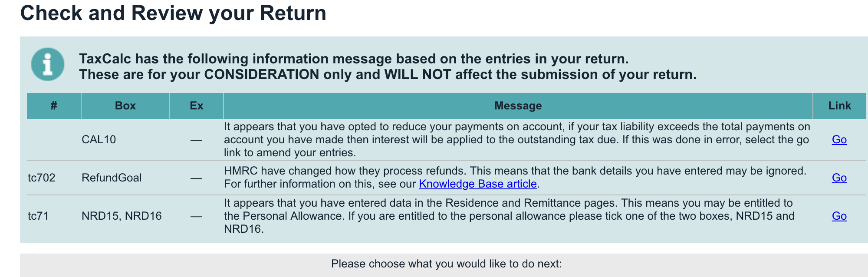868x277 pixels.
Task: Click the "NRD15, NRD16" box cell
Action: [x=122, y=216]
